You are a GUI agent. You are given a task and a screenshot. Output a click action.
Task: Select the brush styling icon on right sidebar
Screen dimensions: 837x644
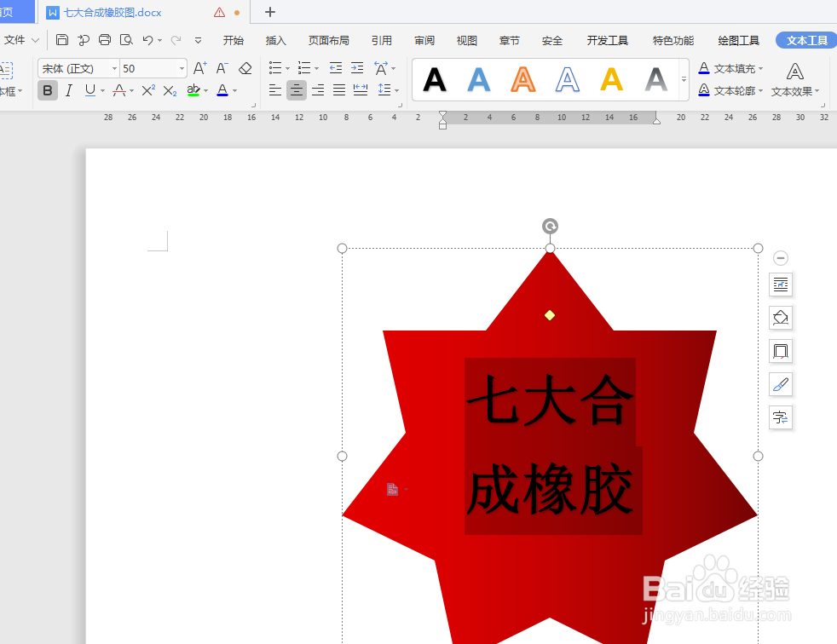(781, 384)
